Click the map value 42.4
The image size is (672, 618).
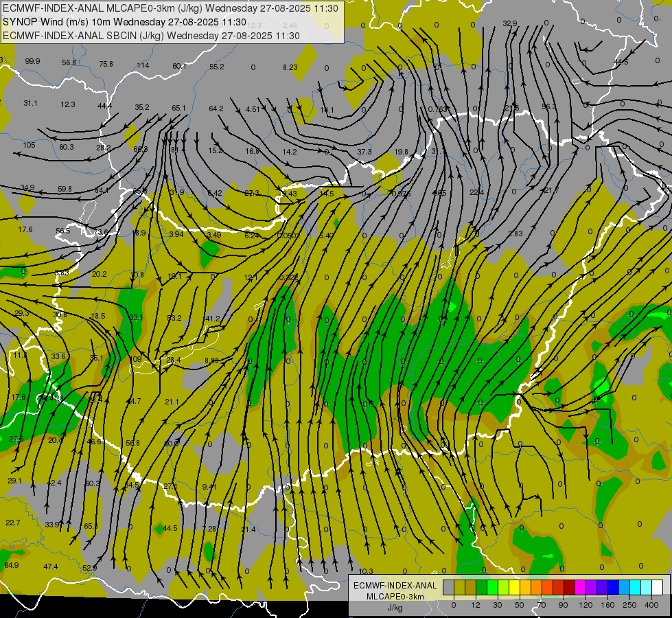(x=54, y=483)
